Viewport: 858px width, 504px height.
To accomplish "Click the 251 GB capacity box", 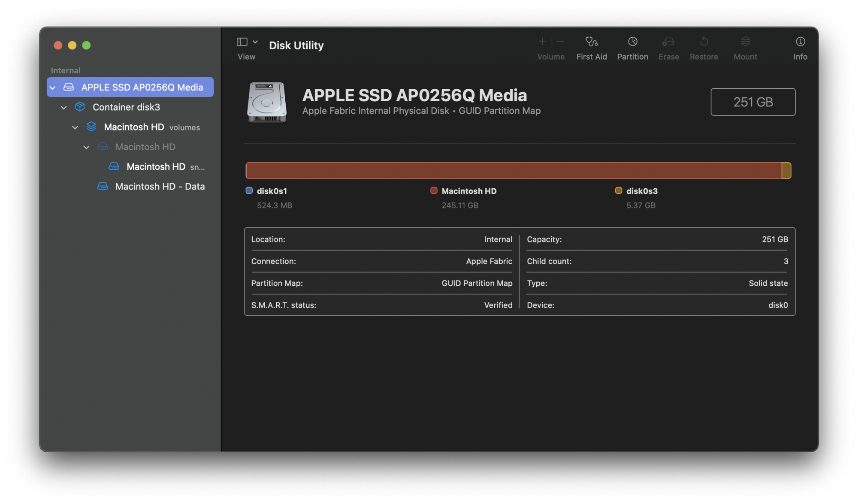I will 753,102.
